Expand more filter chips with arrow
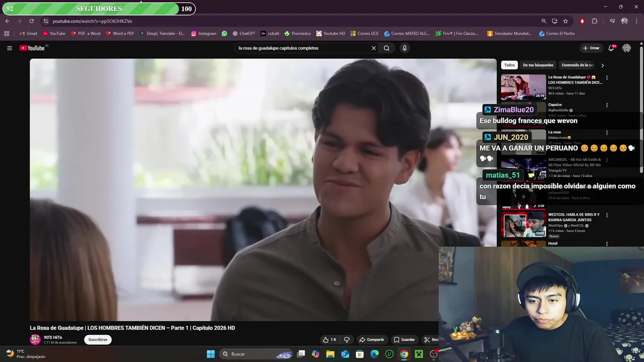Image resolution: width=644 pixels, height=362 pixels. click(602, 65)
